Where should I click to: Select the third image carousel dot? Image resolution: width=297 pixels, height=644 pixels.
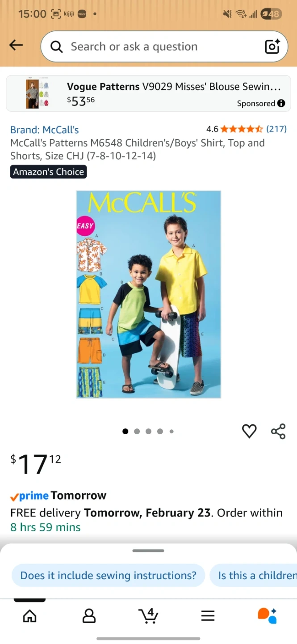[148, 432]
